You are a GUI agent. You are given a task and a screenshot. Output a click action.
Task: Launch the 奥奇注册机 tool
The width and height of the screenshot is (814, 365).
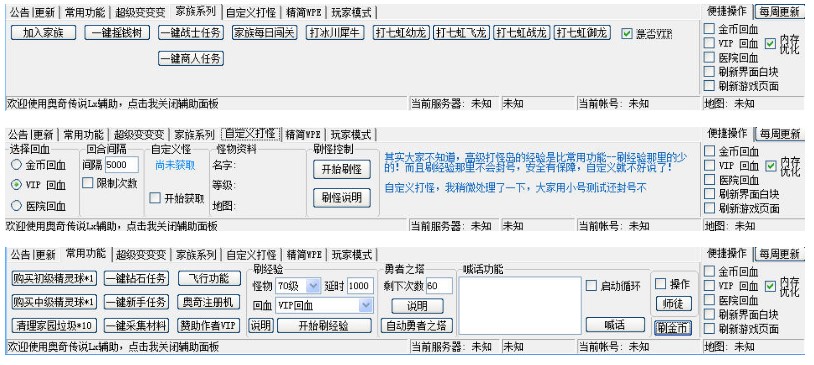209,302
